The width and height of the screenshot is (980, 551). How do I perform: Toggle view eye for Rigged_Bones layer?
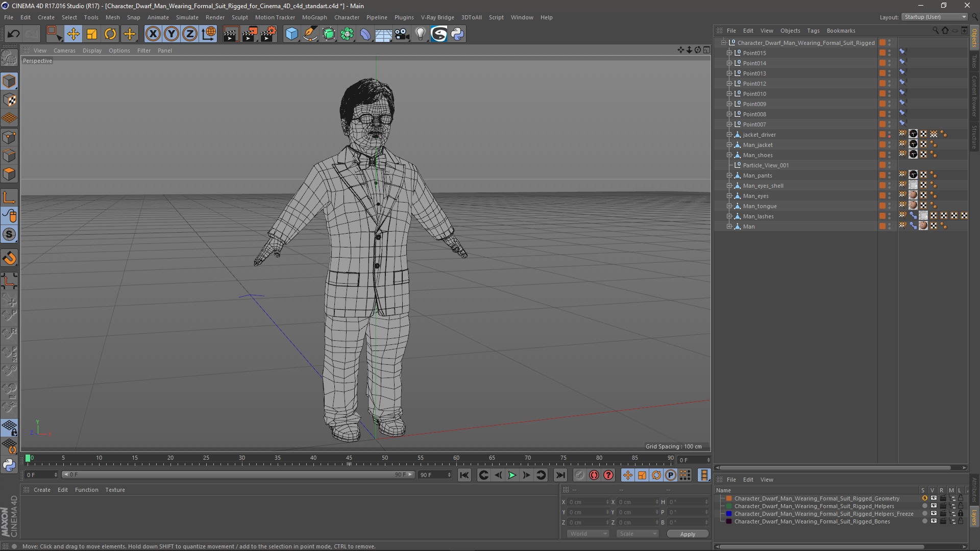click(934, 521)
